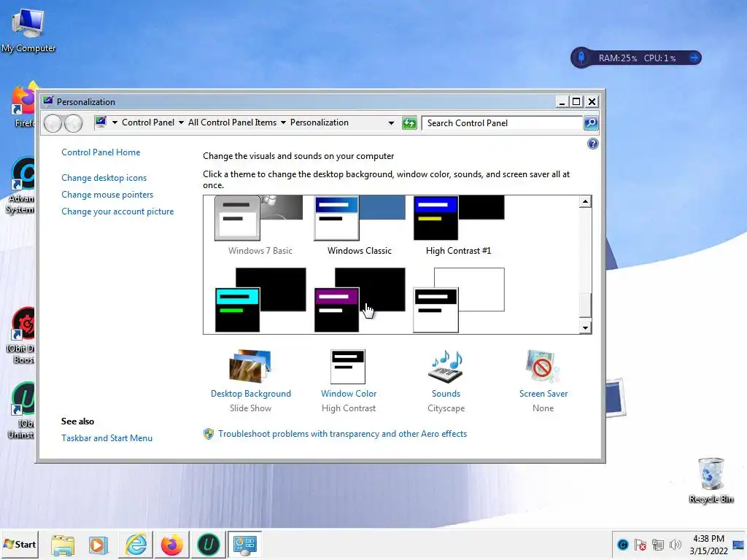Select the Windows Classic theme

pos(359,225)
